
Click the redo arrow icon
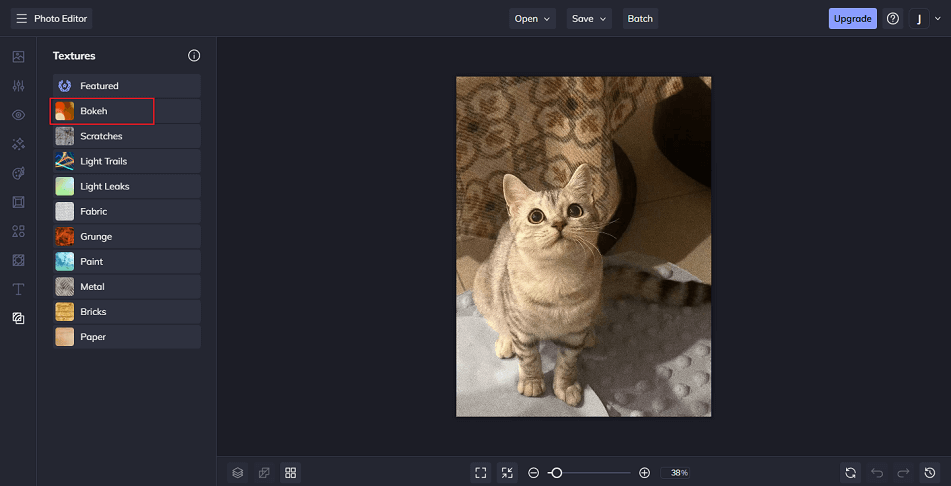click(903, 473)
